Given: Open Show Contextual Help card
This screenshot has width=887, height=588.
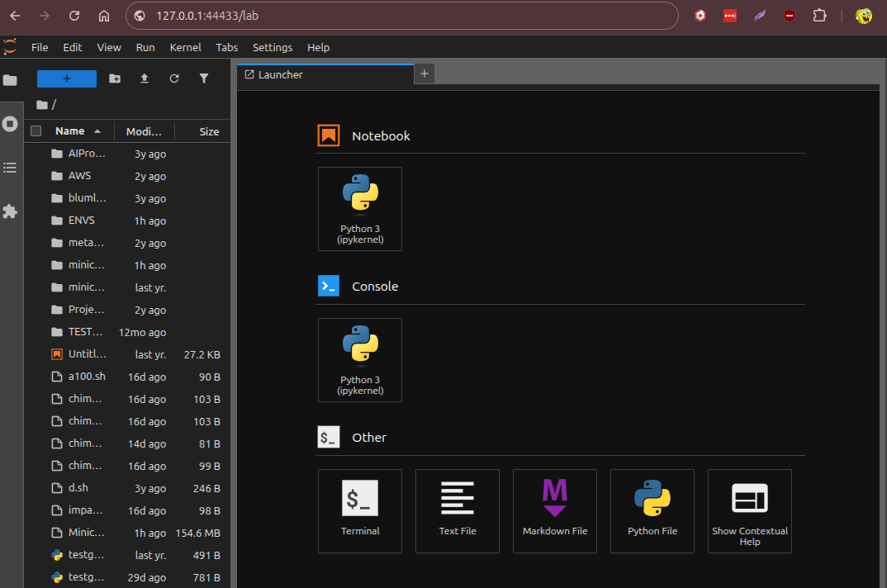Looking at the screenshot, I should (750, 511).
